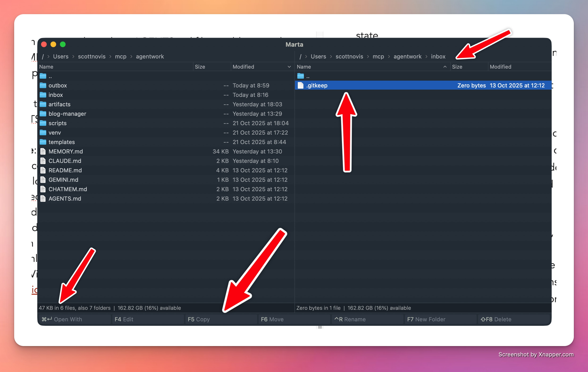The image size is (588, 372).
Task: Go to mcp in left breadcrumb path
Action: (121, 57)
